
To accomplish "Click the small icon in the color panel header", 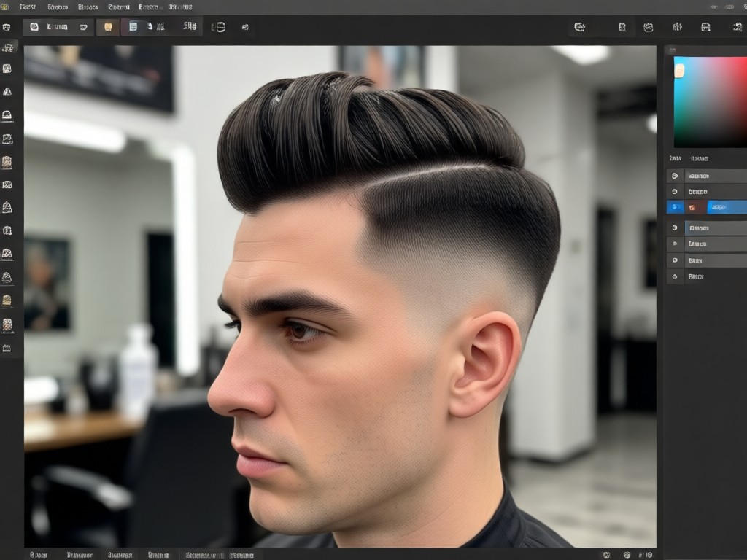I will click(x=672, y=50).
